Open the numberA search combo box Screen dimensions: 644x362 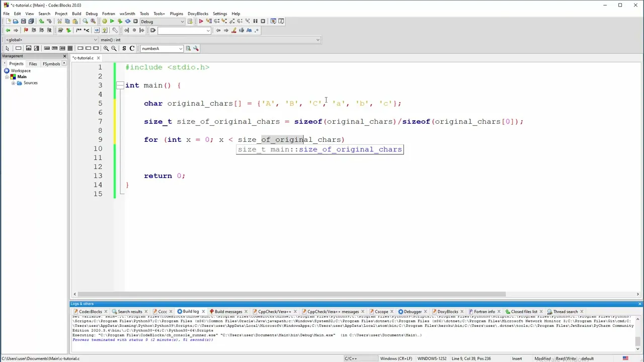162,48
